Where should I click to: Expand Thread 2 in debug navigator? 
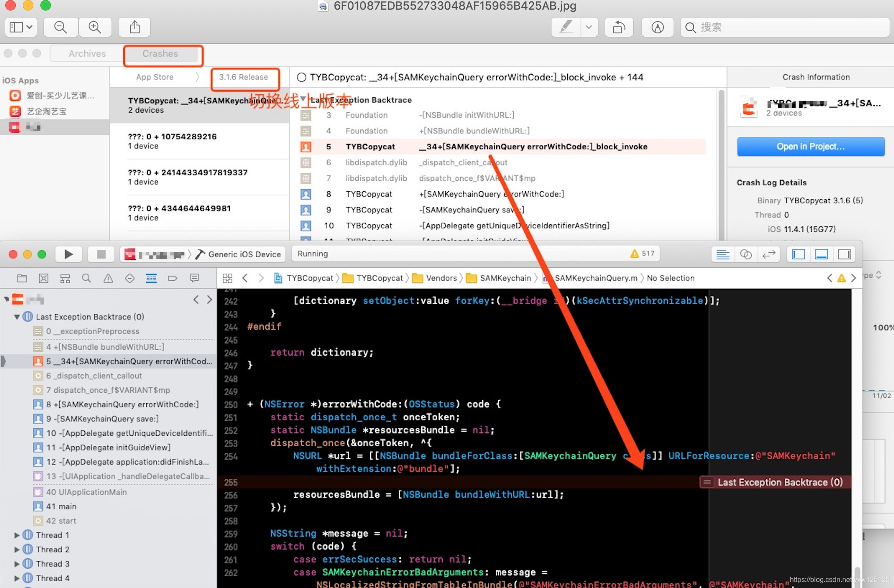pos(17,550)
